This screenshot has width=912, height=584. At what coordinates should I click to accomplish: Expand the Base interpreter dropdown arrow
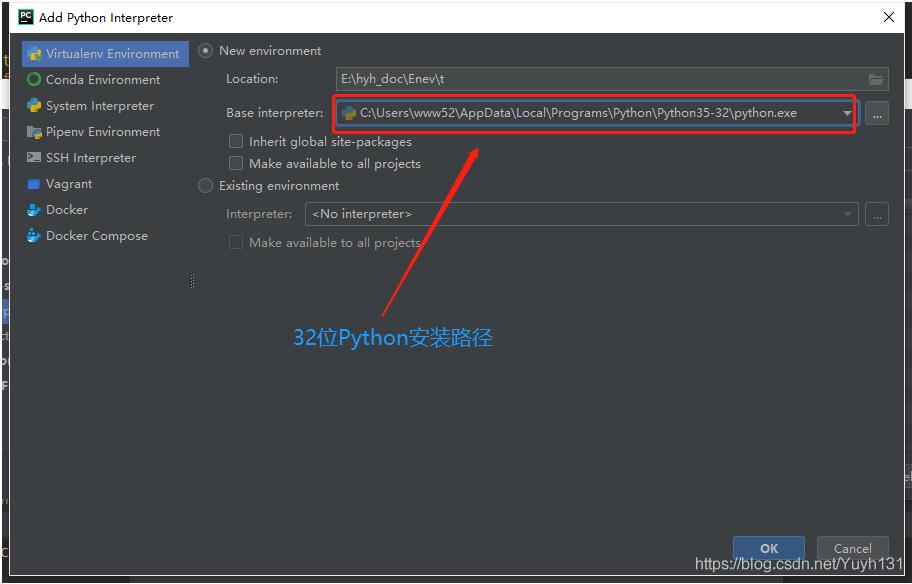click(847, 113)
